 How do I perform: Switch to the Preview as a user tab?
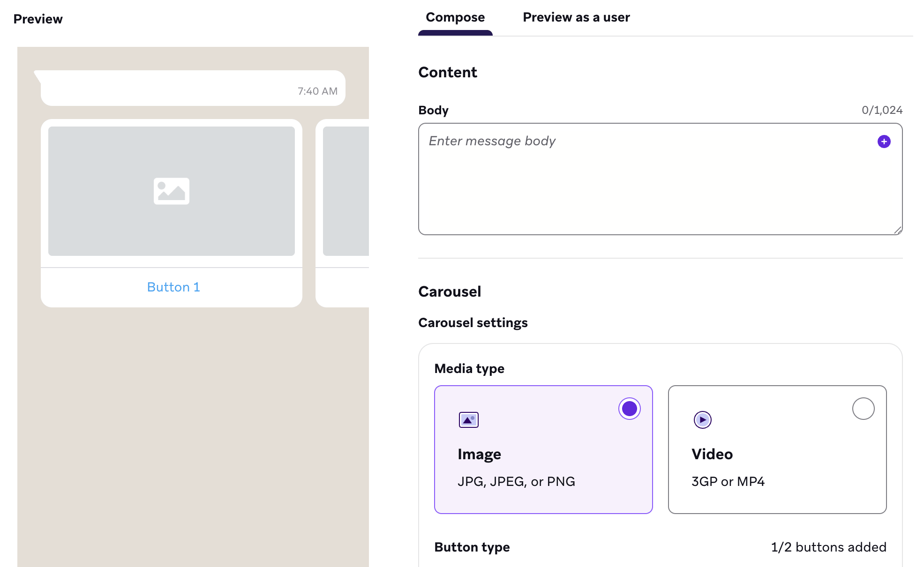576,17
